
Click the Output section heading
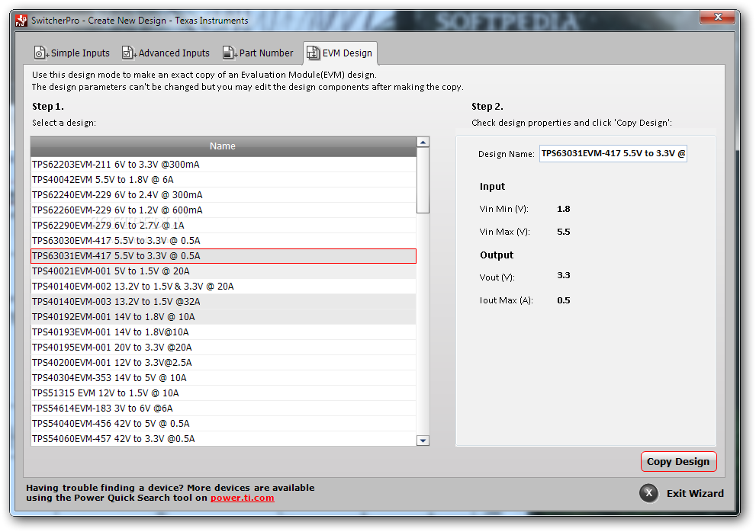[497, 255]
